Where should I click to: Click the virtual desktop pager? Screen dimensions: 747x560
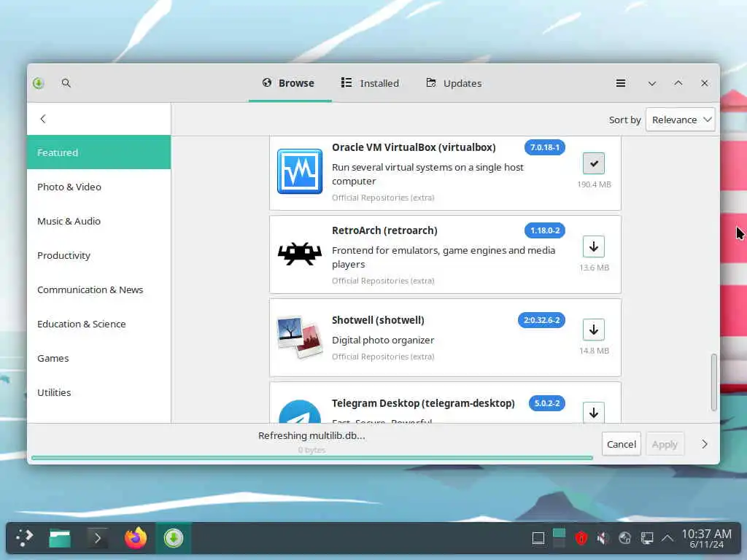pyautogui.click(x=559, y=538)
